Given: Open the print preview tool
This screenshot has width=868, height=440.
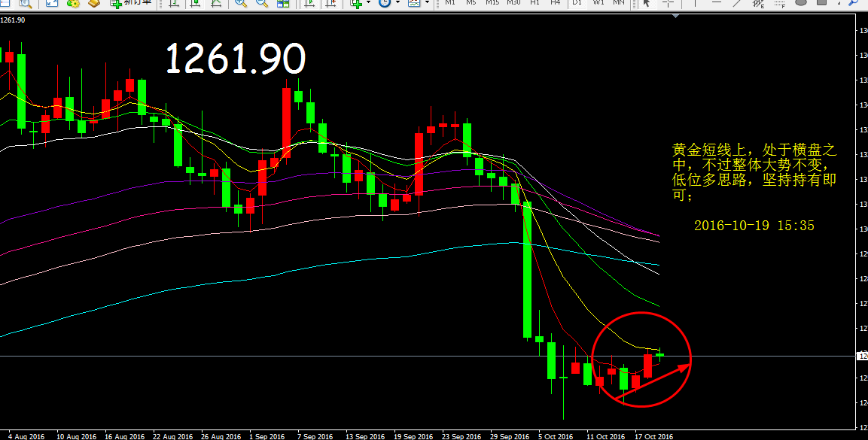Looking at the screenshot, I should tap(25, 3).
